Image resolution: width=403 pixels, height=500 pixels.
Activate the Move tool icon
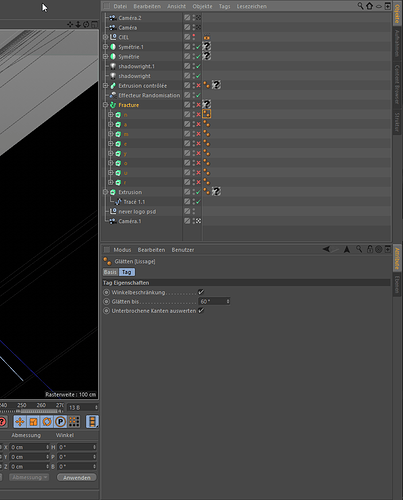[20, 422]
